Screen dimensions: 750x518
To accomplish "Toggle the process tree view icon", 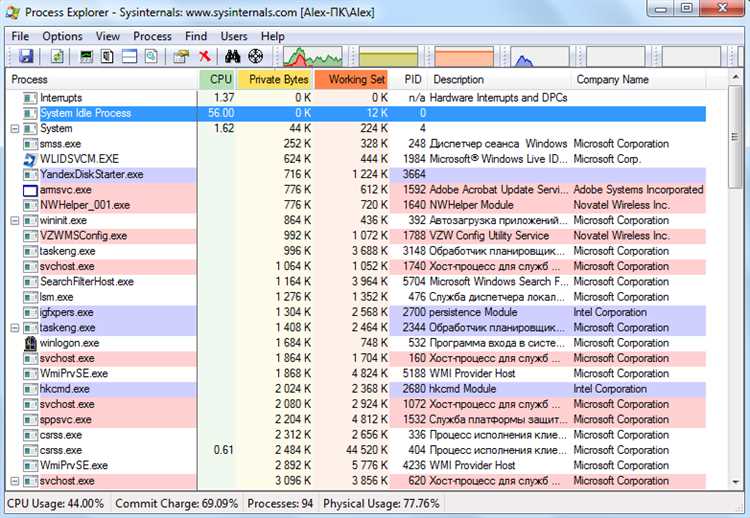I will click(x=108, y=56).
